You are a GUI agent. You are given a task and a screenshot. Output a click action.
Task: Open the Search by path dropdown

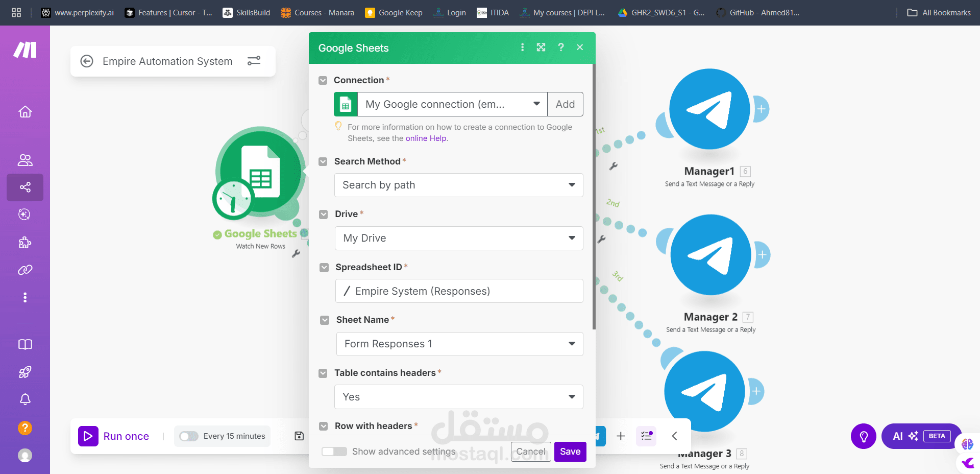click(458, 185)
